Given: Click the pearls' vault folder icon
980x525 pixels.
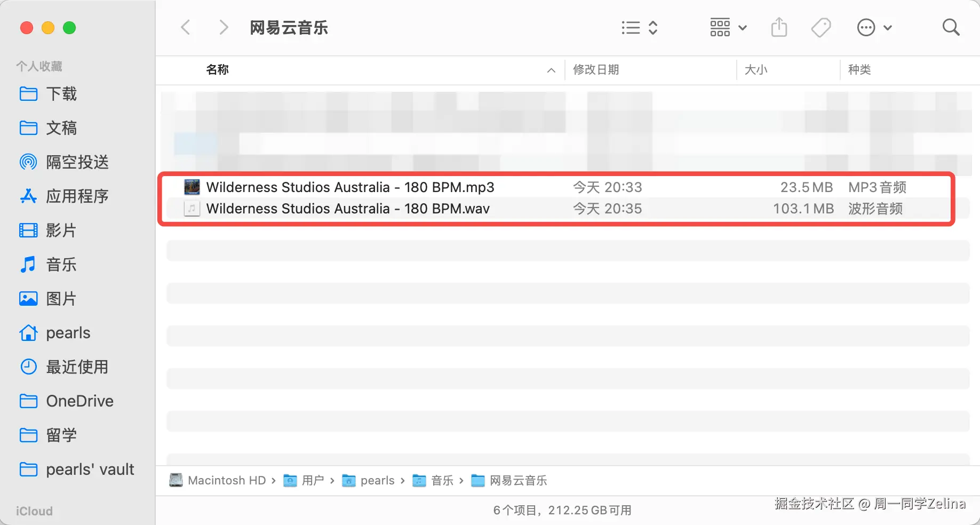Looking at the screenshot, I should [x=28, y=470].
